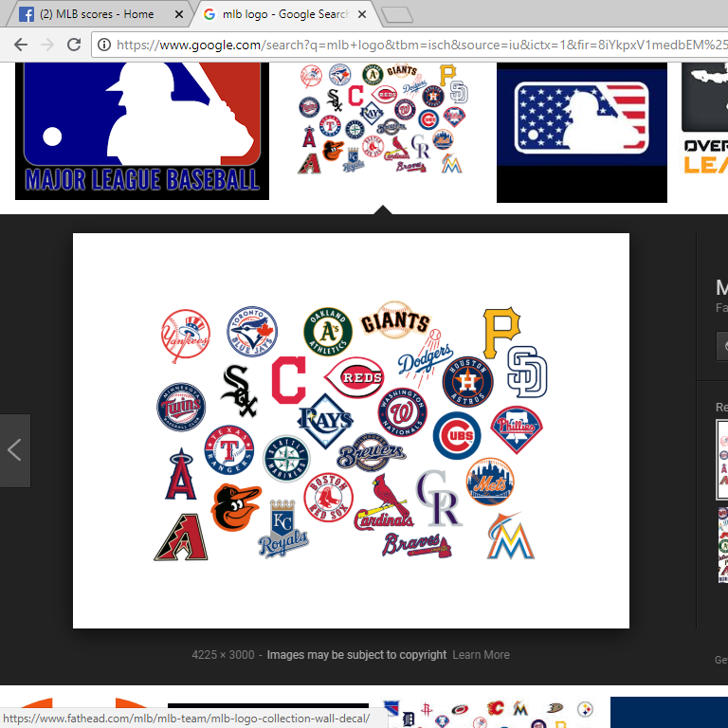
Task: Select the bottom NHL team logos thumbnail
Action: pos(489,712)
